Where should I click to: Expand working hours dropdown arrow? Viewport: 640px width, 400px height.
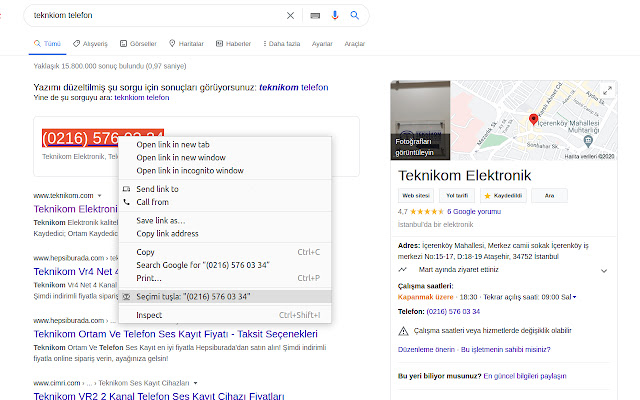click(x=574, y=297)
